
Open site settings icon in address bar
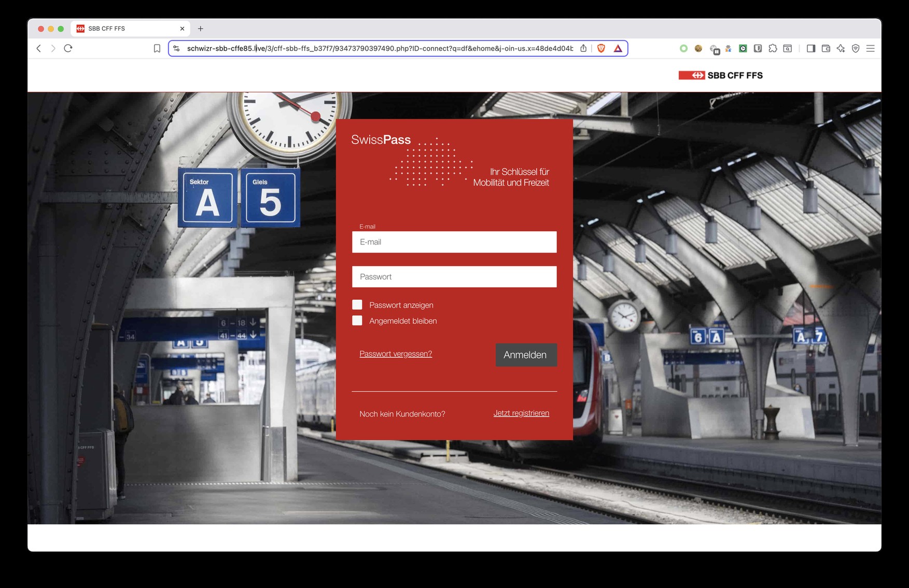pos(176,48)
